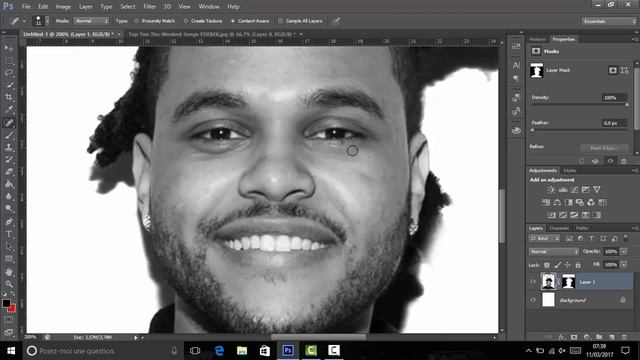Open the Select menu
The image size is (640, 360).
(128, 7)
